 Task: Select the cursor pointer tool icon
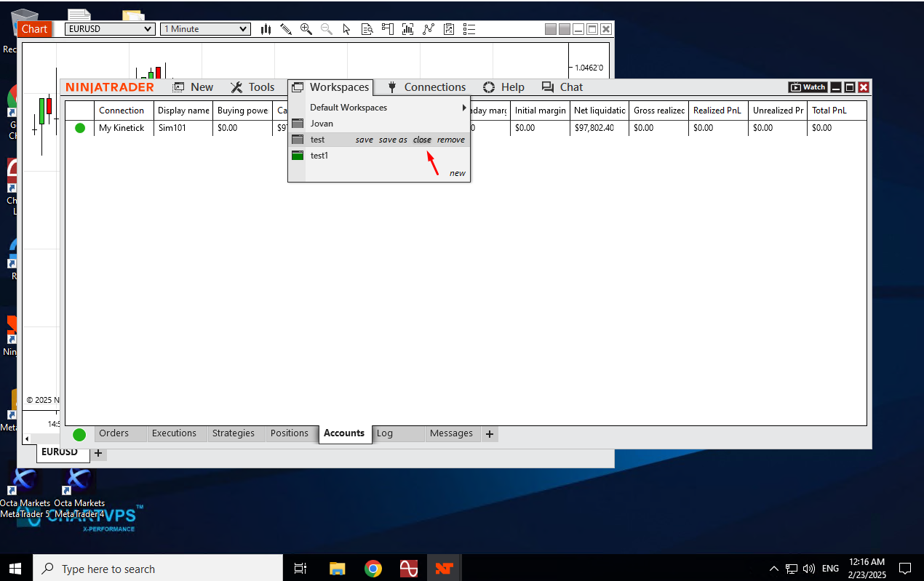pyautogui.click(x=347, y=29)
